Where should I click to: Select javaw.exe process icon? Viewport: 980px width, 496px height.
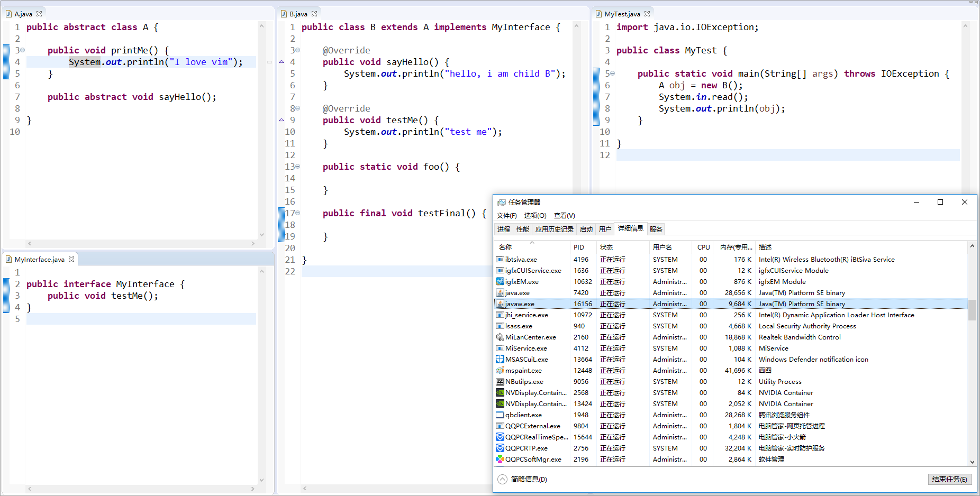pos(500,304)
